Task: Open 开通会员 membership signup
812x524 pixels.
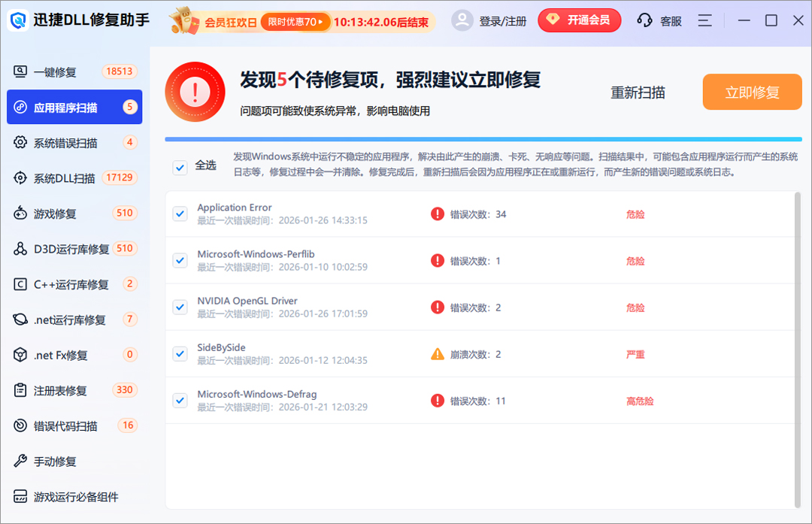Action: (580, 20)
